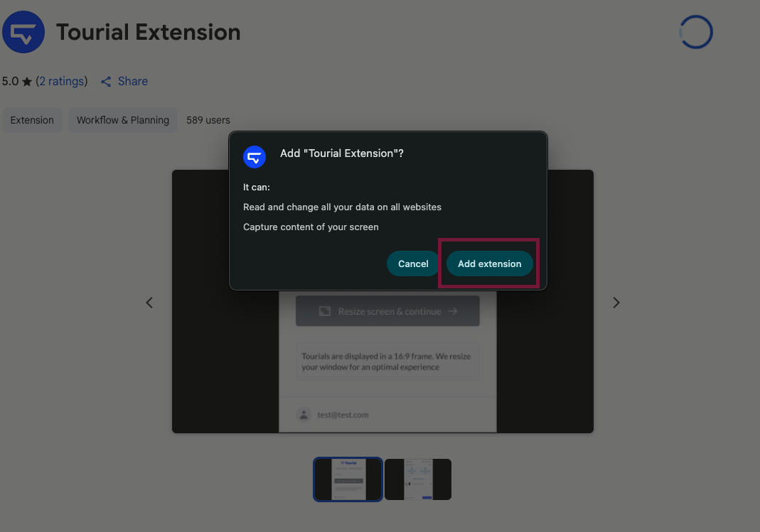This screenshot has width=760, height=532.
Task: Click the user avatar icon beside test@test.com
Action: tap(304, 414)
